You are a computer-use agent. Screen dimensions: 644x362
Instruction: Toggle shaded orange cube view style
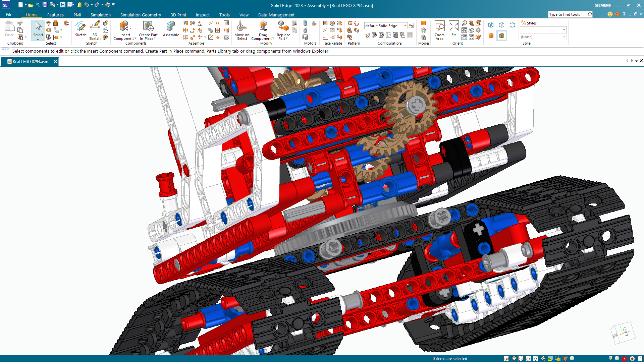491,36
